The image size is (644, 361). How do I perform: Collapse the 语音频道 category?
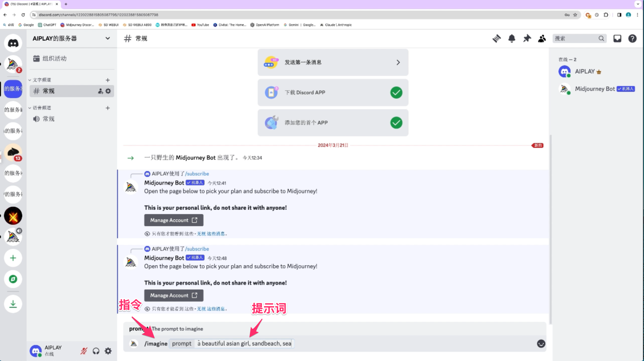(40, 108)
